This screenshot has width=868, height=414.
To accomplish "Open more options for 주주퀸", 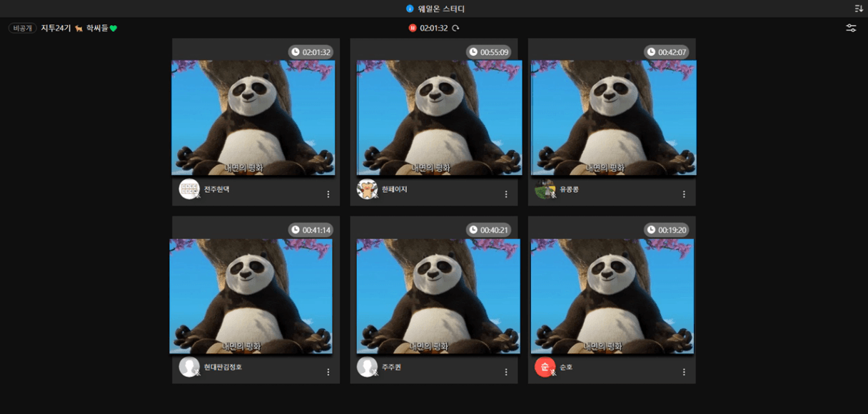I will pos(506,372).
